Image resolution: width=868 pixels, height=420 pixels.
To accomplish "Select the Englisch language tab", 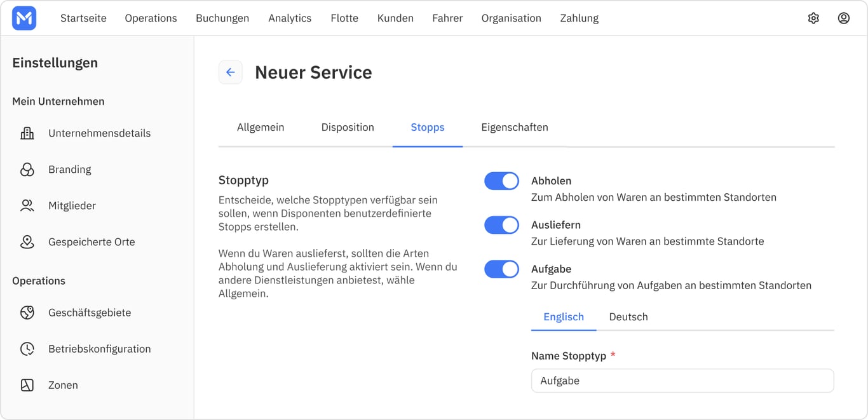I will (x=564, y=317).
